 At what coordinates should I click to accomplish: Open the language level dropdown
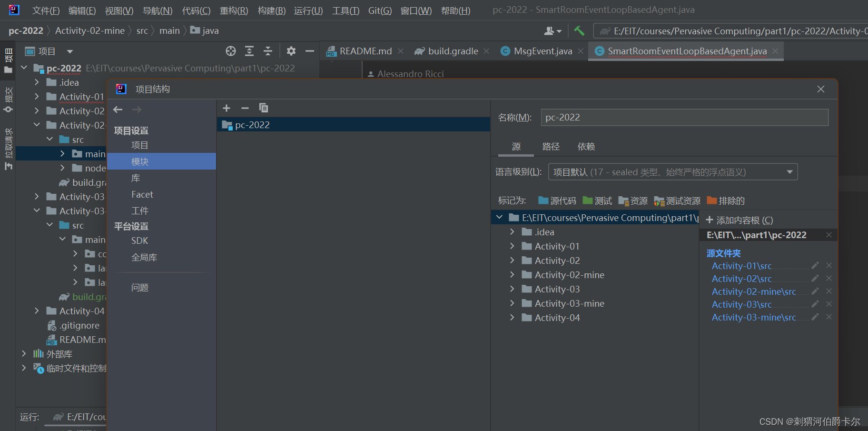tap(673, 172)
